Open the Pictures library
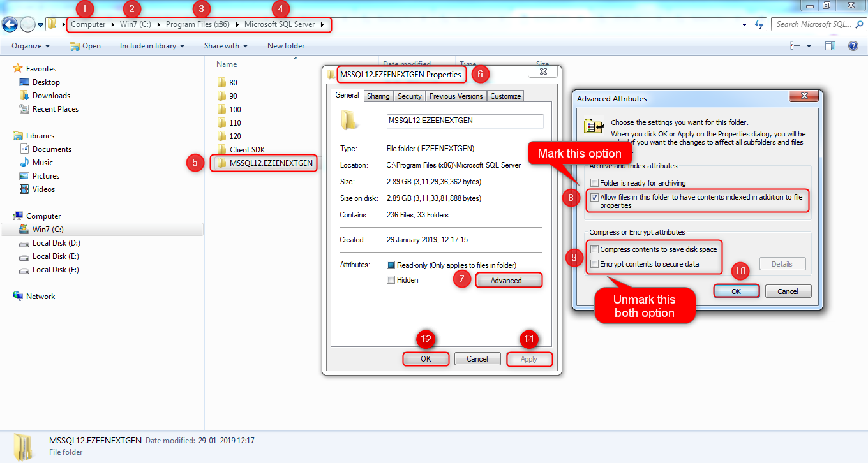The width and height of the screenshot is (868, 463). coord(46,176)
